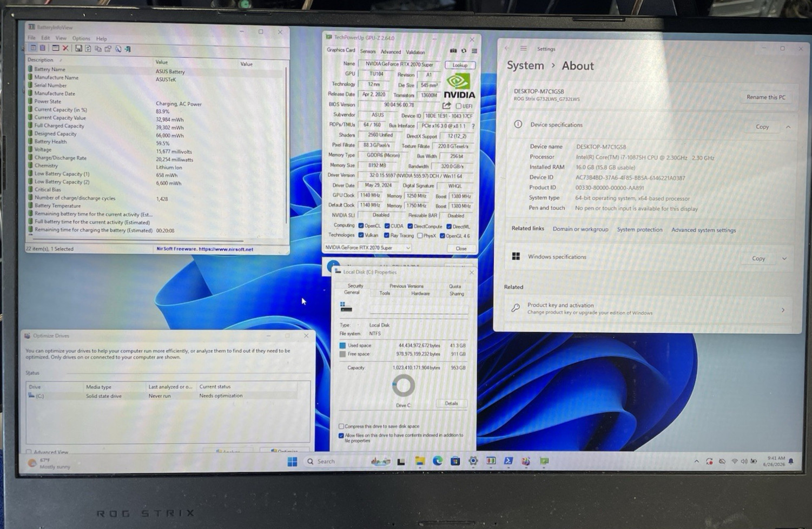Open the Tools tab in Local Disk Properties
Image resolution: width=812 pixels, height=529 pixels.
tap(385, 293)
